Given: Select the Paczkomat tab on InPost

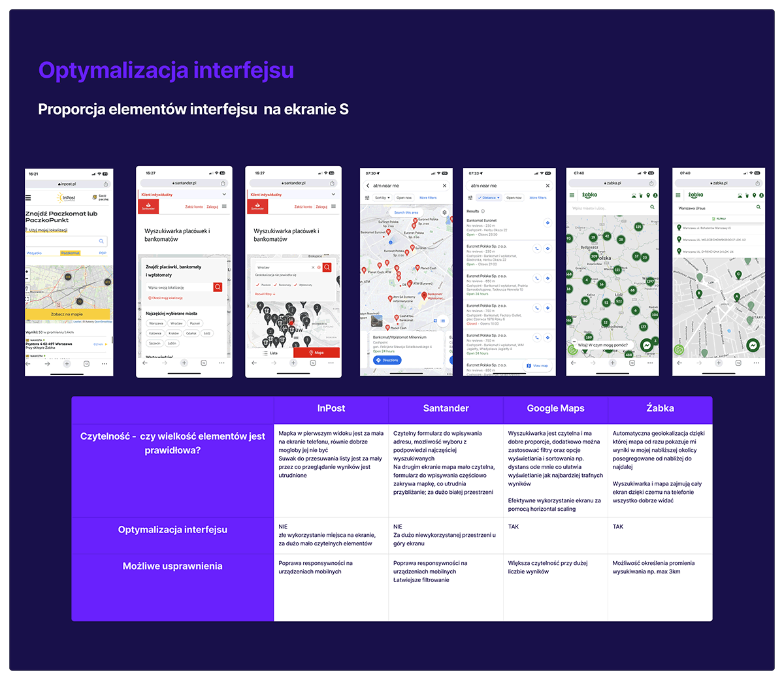Looking at the screenshot, I should point(71,253).
